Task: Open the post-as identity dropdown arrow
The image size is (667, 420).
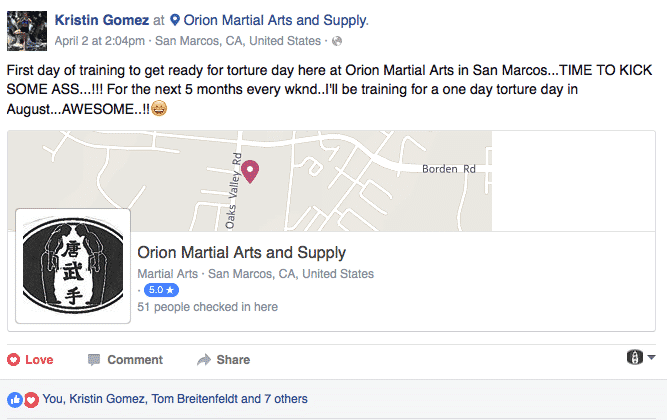Action: click(651, 357)
